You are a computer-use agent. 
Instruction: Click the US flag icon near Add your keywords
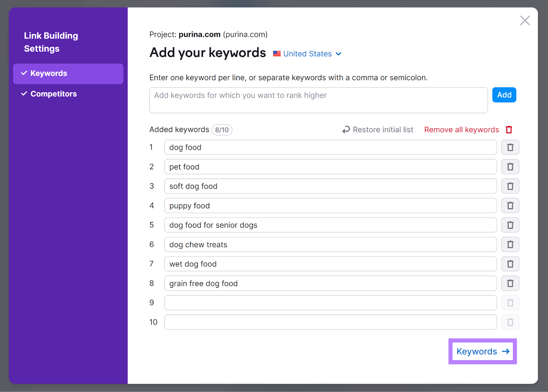276,53
